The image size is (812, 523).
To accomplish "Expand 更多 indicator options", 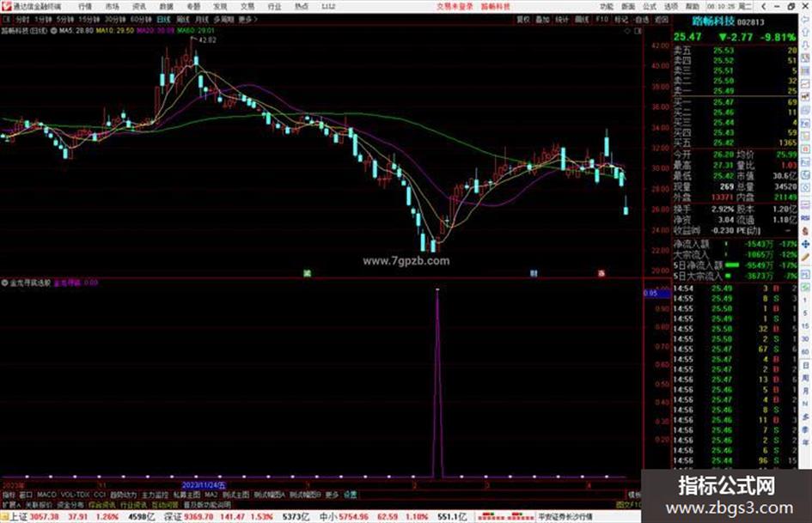I will pos(332,495).
